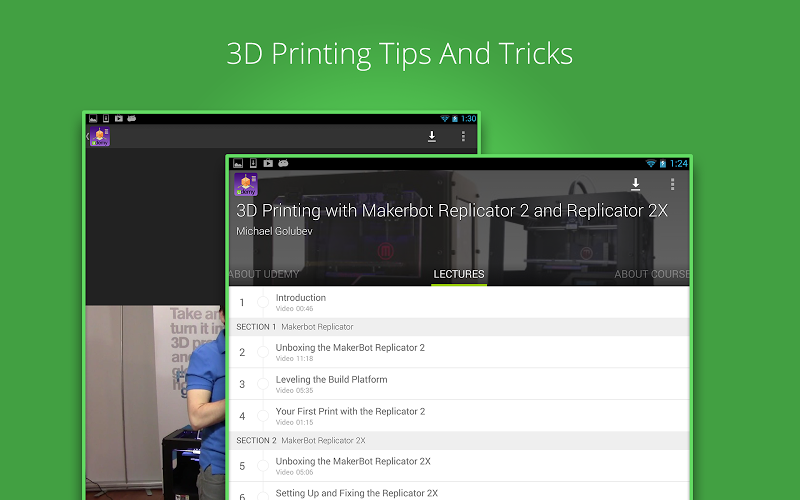Tap the Udemy app icon in the back video window
The image size is (800, 500).
coord(100,137)
